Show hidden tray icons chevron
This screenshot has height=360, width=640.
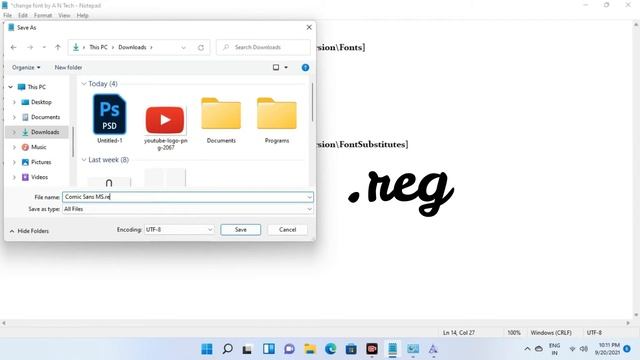(527, 349)
